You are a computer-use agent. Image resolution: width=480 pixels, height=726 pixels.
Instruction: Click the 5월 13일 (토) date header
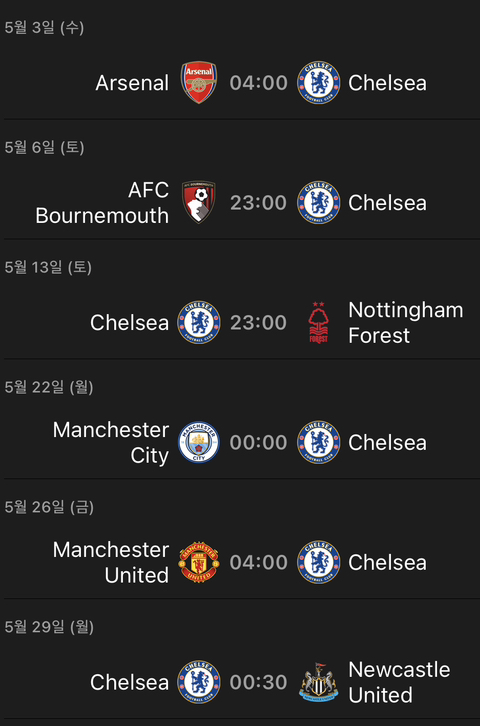click(48, 267)
